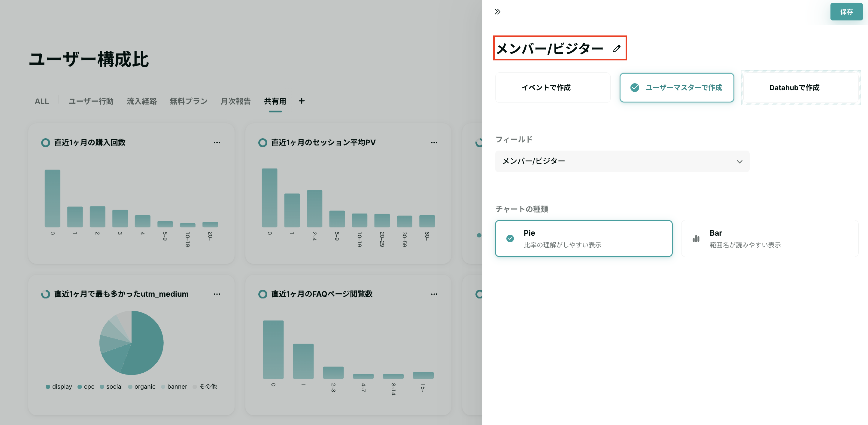The width and height of the screenshot is (868, 425).
Task: Switch to the ALL tab
Action: click(42, 101)
